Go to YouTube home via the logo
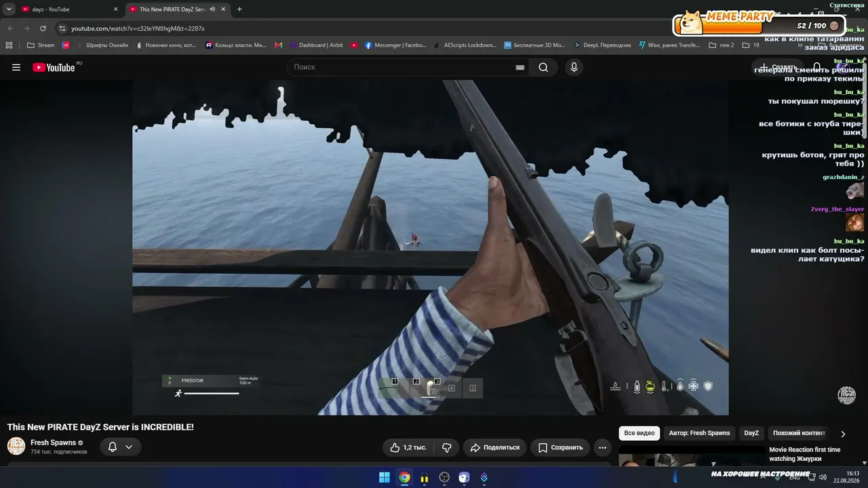868x488 pixels. click(54, 67)
